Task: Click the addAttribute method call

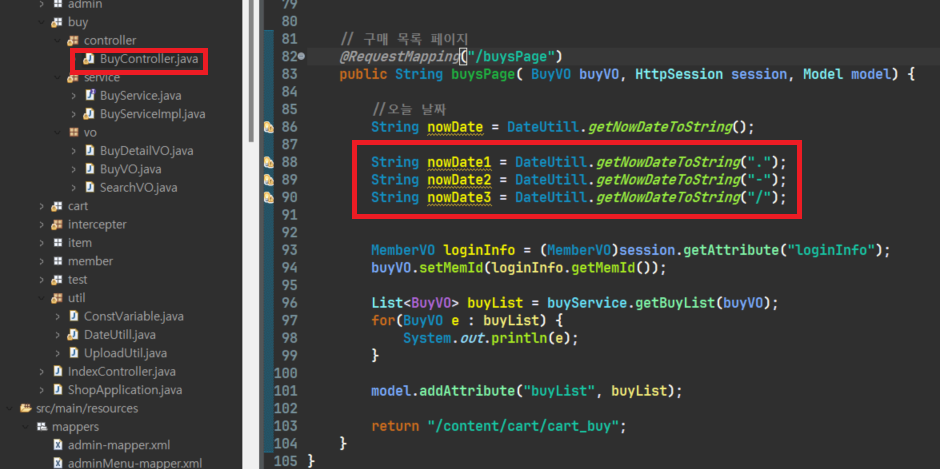Action: click(x=467, y=392)
